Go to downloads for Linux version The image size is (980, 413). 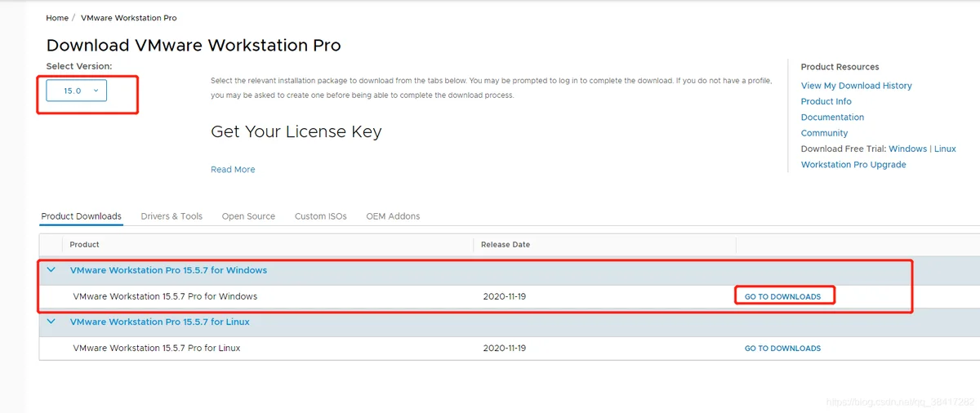[782, 349]
